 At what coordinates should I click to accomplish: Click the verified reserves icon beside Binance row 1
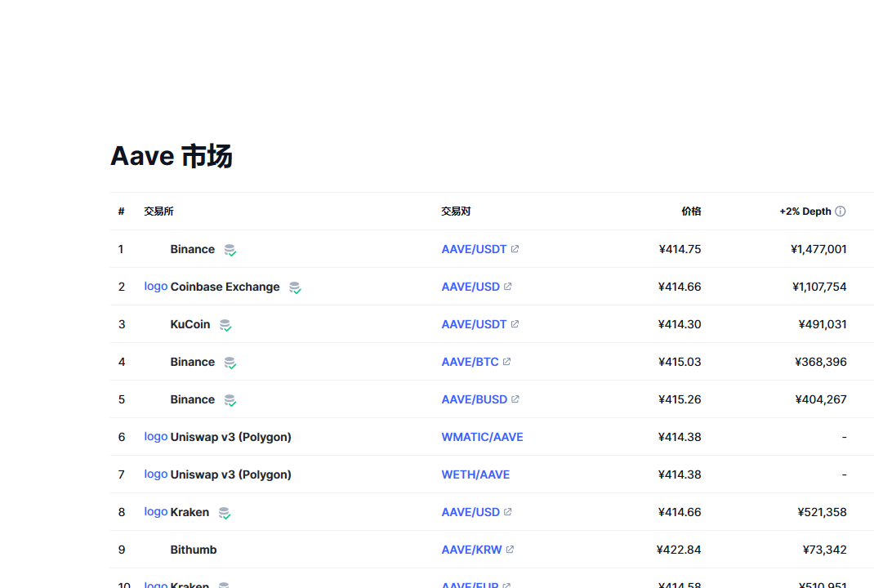point(230,250)
